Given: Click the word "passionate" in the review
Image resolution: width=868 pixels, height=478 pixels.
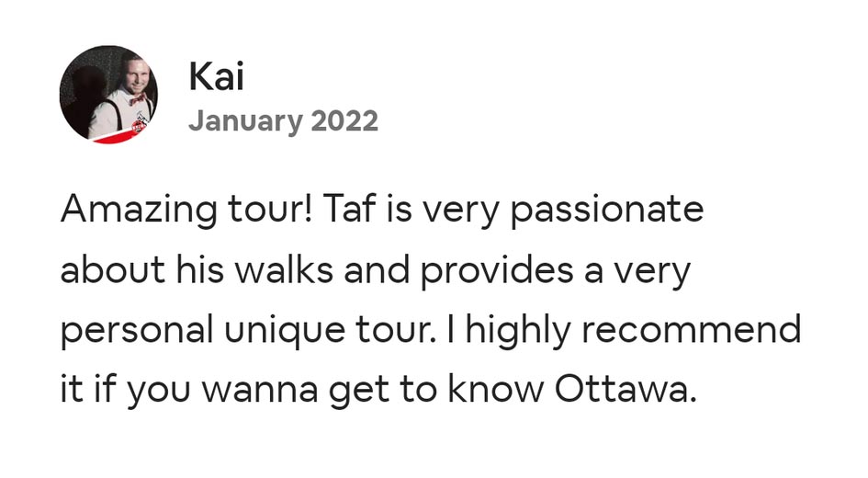Looking at the screenshot, I should (606, 210).
